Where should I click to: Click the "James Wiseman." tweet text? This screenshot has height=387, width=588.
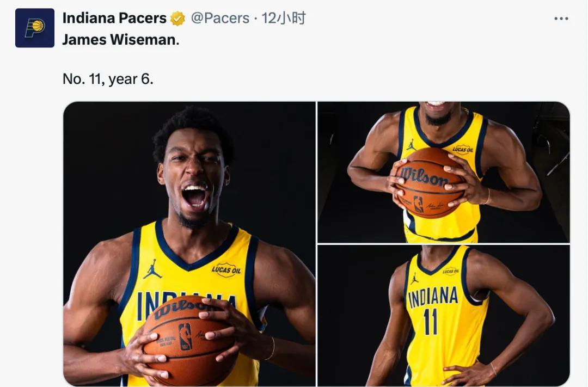pyautogui.click(x=120, y=40)
